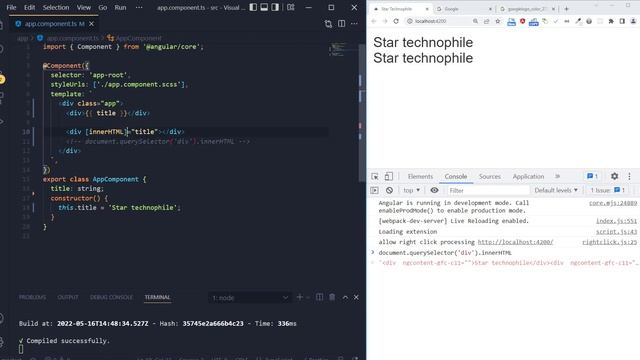Open the Customize Layout icon
This screenshot has height=360, width=640.
point(291,7)
